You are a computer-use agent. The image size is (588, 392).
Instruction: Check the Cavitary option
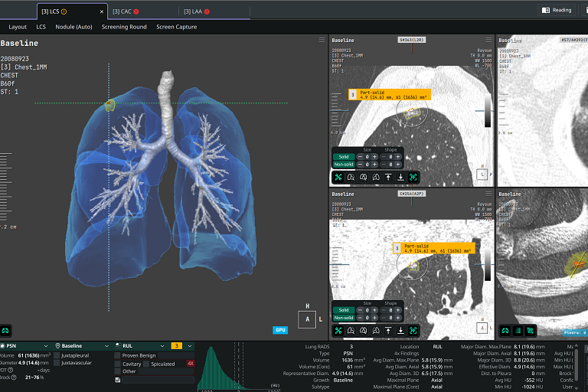pyautogui.click(x=117, y=364)
